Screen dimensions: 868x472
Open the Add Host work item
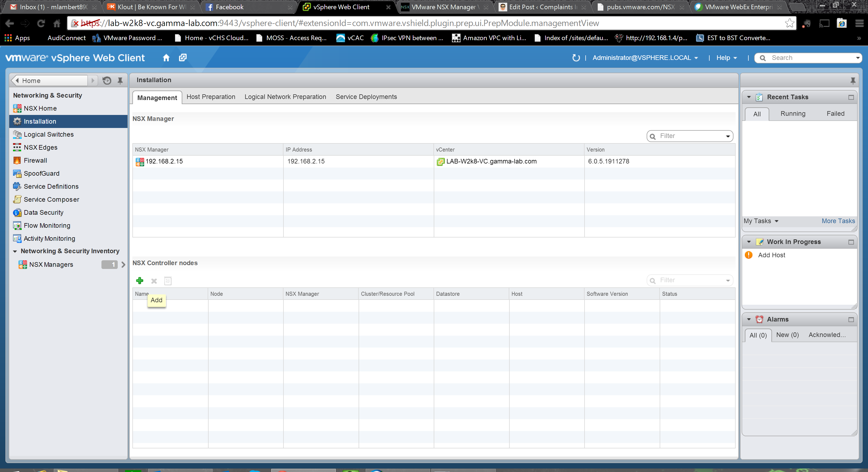(771, 255)
